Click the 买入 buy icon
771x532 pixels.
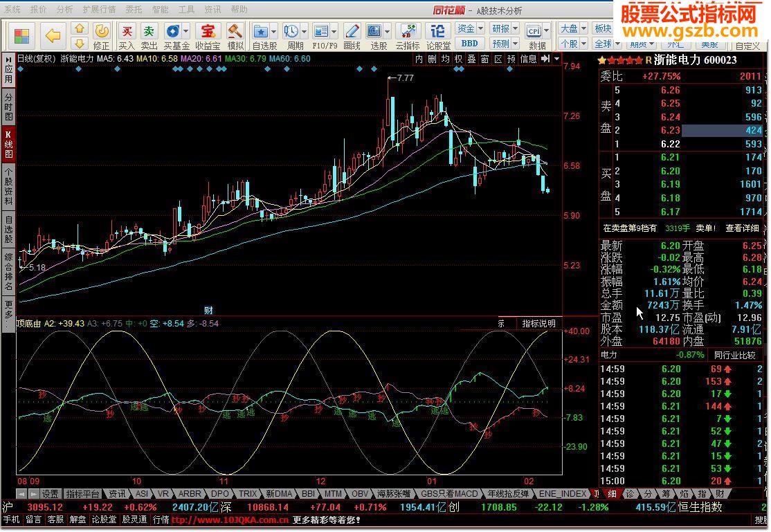tap(127, 36)
